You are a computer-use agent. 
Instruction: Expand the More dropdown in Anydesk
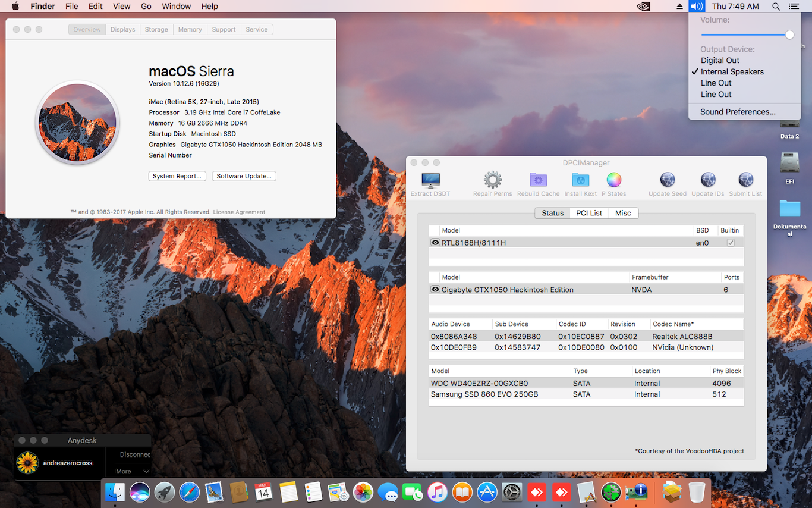point(131,471)
